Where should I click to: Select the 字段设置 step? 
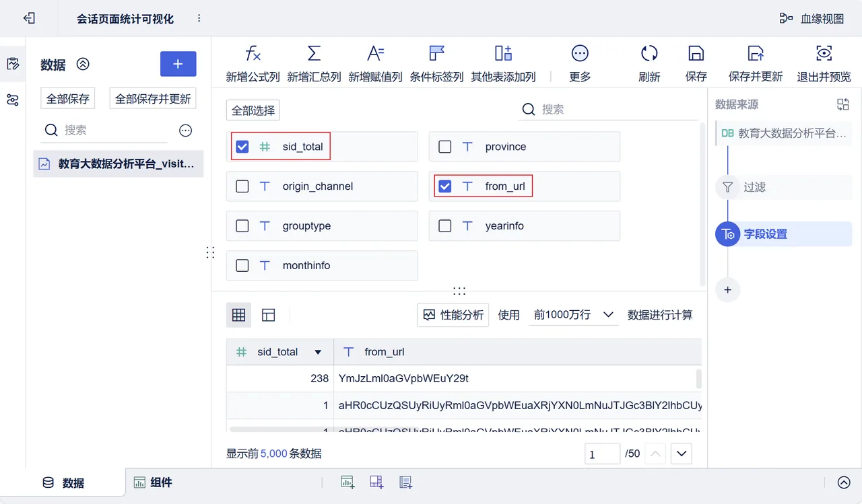pos(784,234)
